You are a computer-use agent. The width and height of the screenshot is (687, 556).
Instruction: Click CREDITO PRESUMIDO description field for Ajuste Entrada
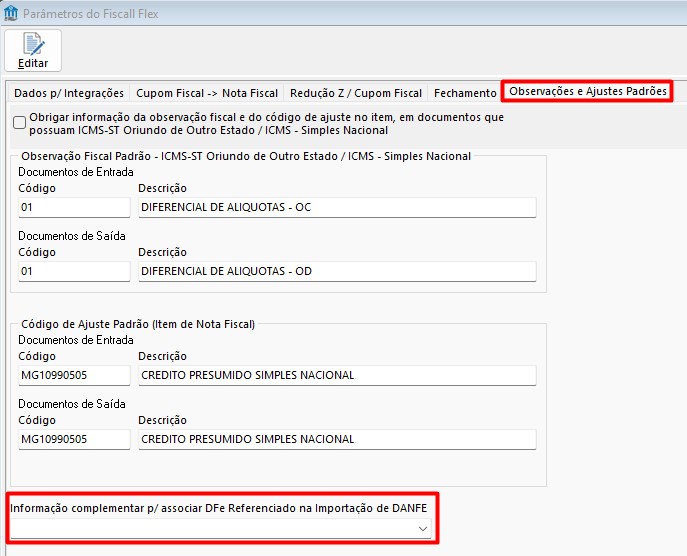click(337, 375)
